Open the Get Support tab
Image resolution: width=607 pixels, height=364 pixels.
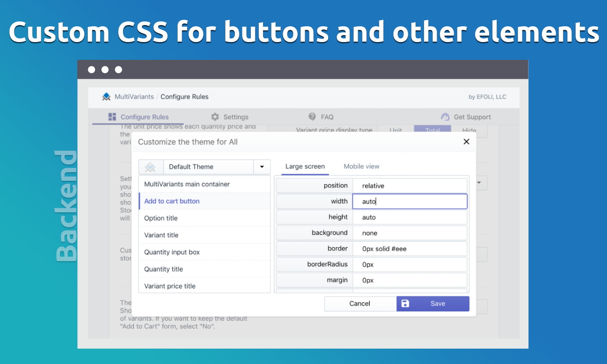coord(466,117)
